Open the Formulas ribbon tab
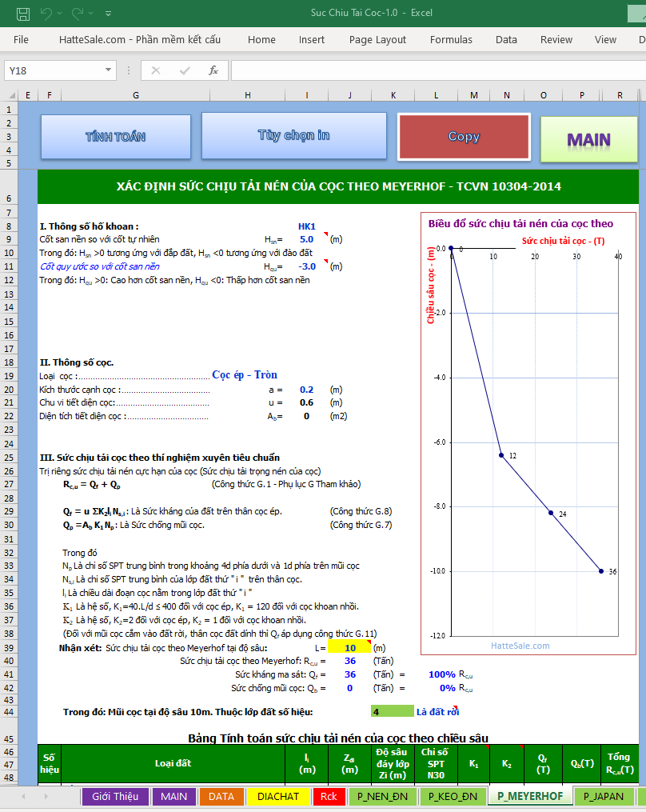This screenshot has height=812, width=646. [451, 40]
